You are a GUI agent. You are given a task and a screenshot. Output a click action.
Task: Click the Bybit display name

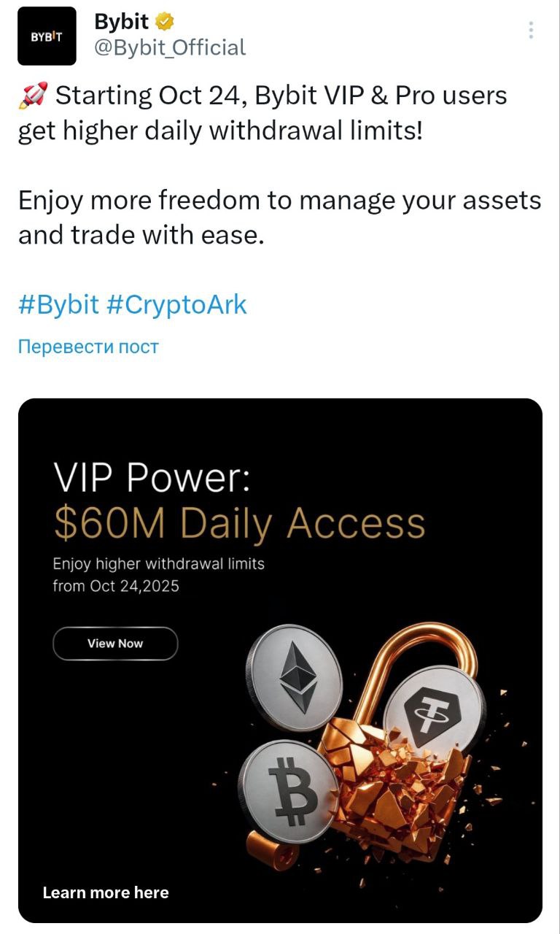tap(121, 22)
